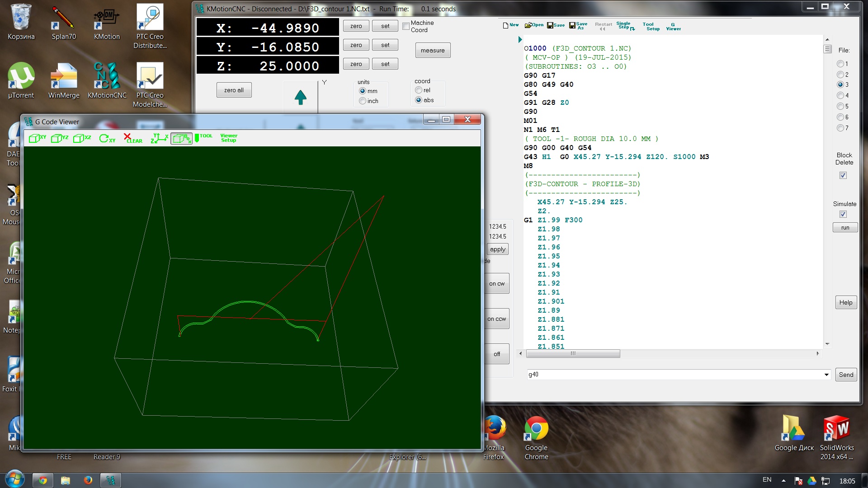
Task: Click the Send command button
Action: pyautogui.click(x=845, y=375)
